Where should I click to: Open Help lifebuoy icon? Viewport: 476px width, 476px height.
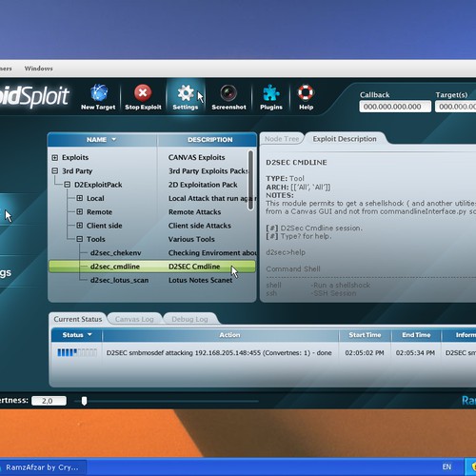pyautogui.click(x=306, y=92)
